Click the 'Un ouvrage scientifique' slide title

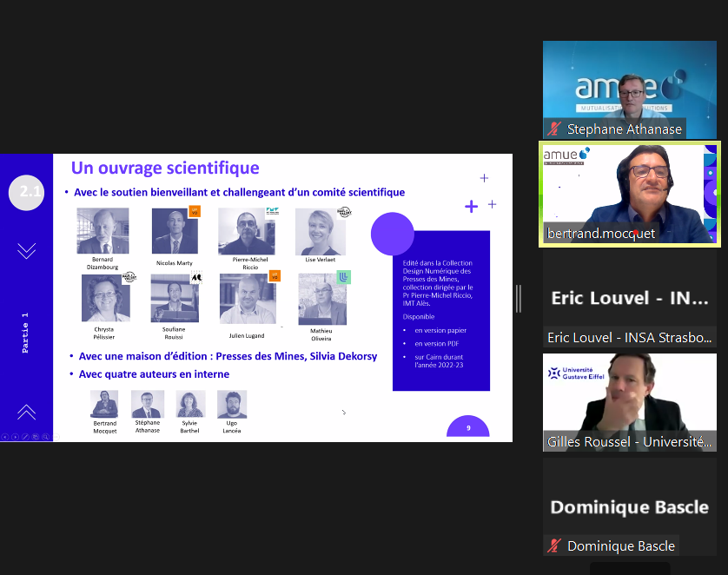click(165, 168)
